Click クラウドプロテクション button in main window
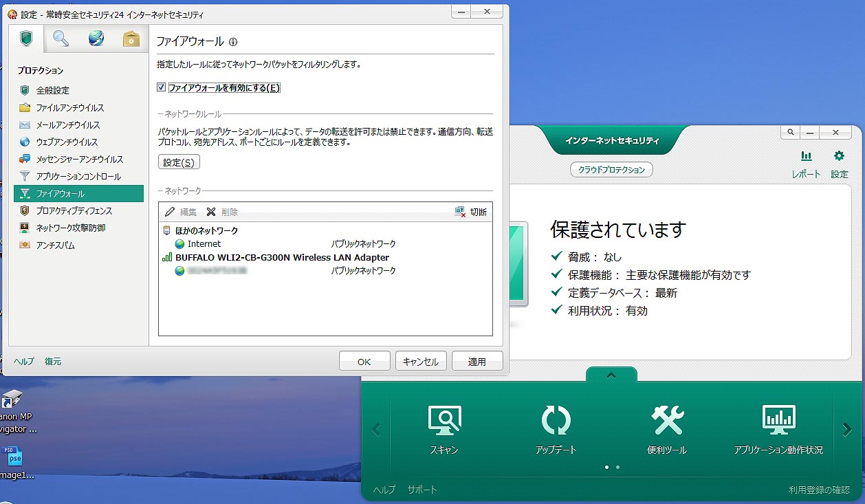The width and height of the screenshot is (865, 504). tap(612, 169)
